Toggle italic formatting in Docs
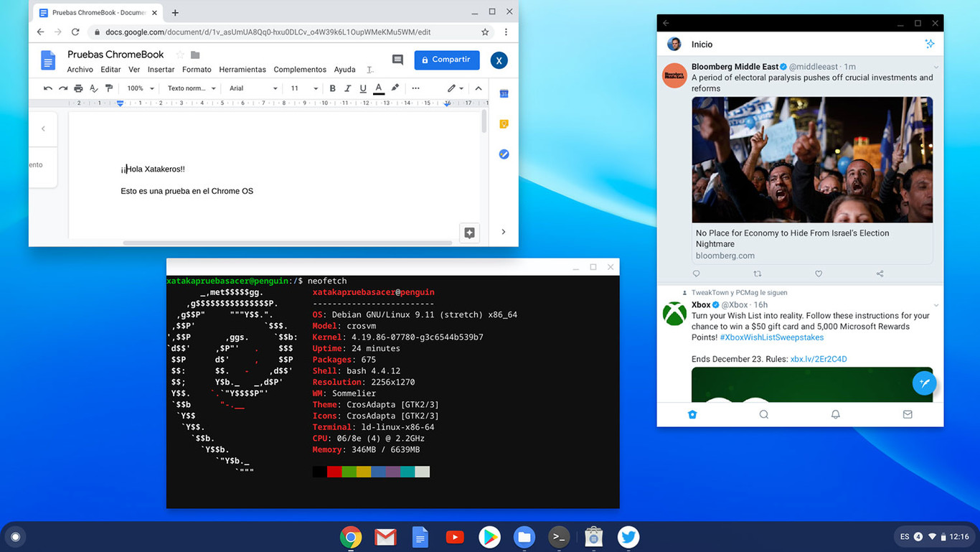Screen dimensions: 980x552 click(x=347, y=88)
